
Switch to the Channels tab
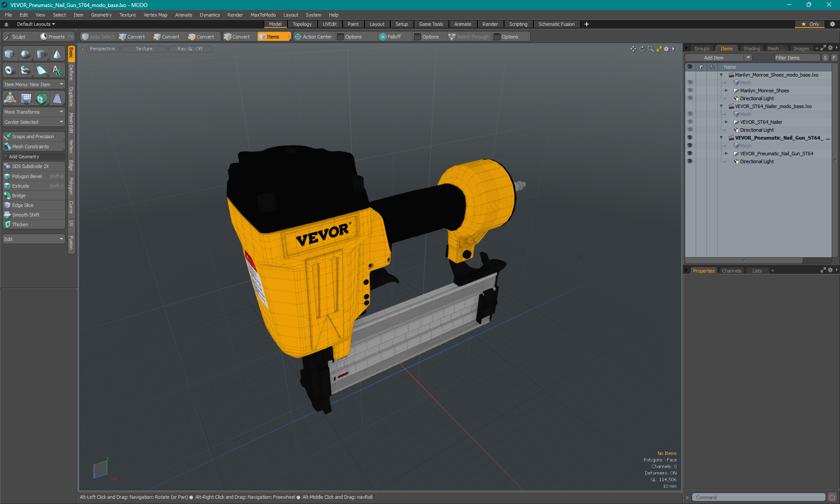[731, 271]
